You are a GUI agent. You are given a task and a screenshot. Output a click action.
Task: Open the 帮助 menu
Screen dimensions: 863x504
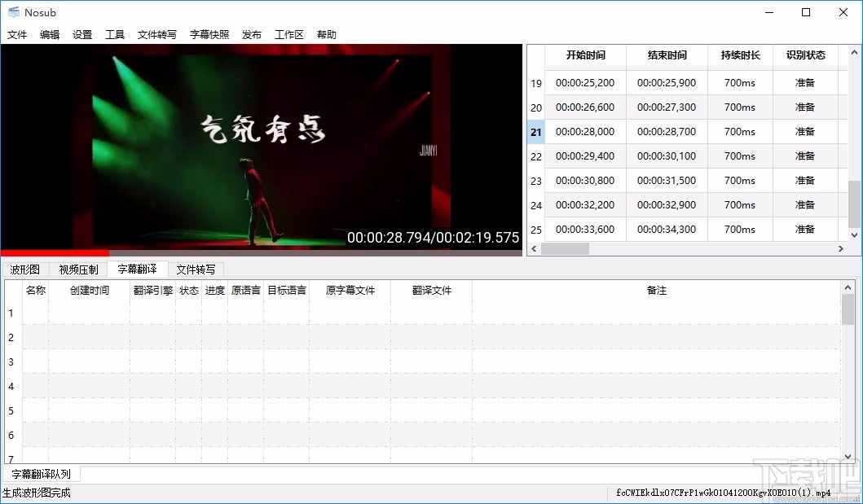(x=327, y=35)
